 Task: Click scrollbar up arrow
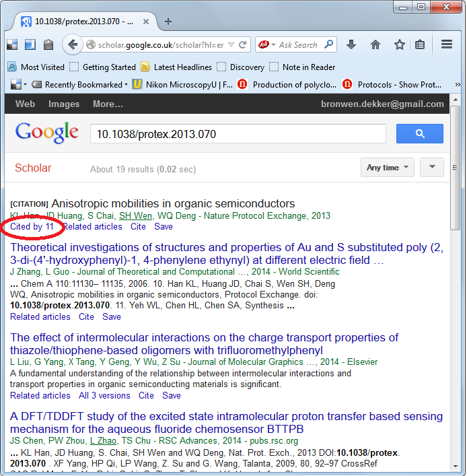(x=456, y=99)
